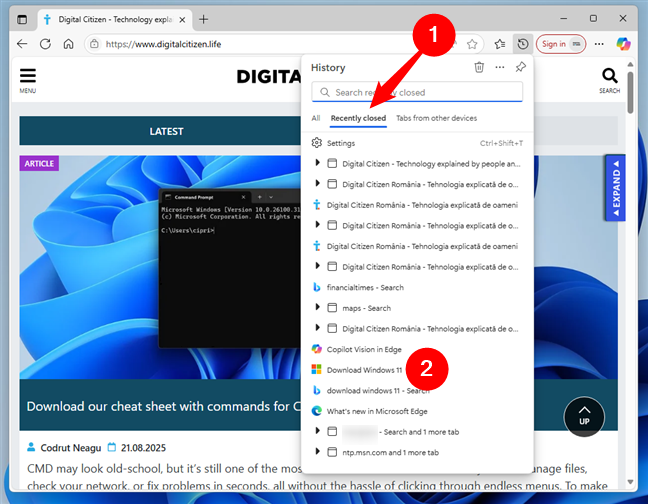Click the ARTICLE category label
The height and width of the screenshot is (504, 648).
pos(39,164)
